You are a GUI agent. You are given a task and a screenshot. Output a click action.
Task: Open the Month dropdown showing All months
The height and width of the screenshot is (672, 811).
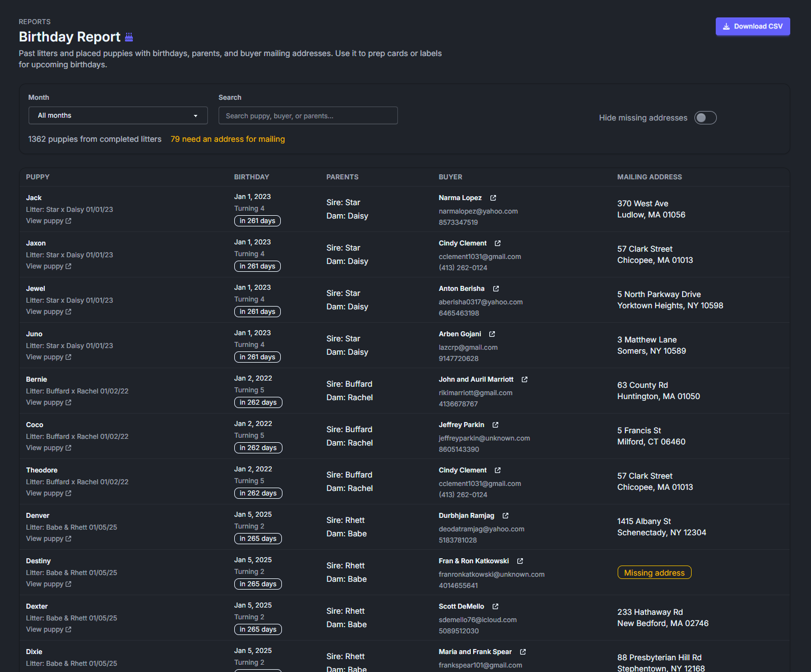118,115
